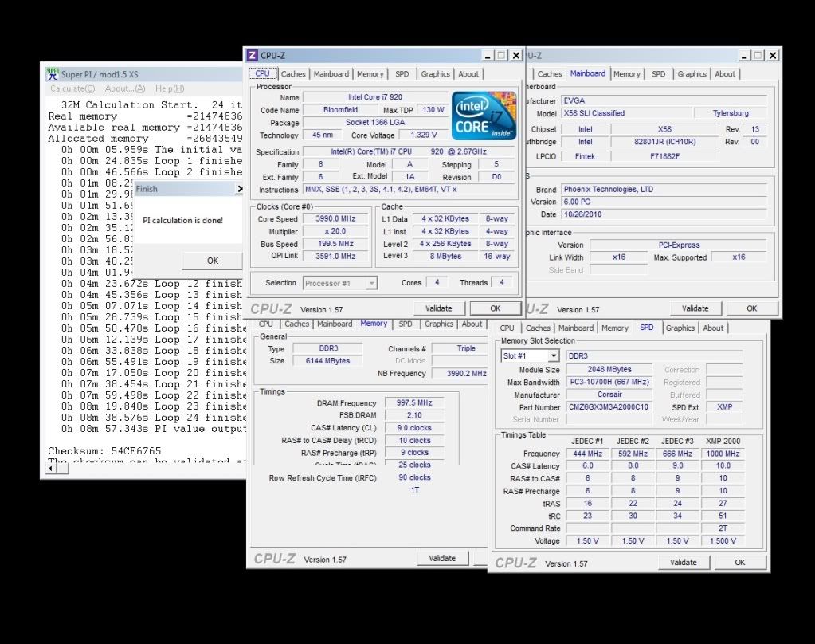Click OK in the SPD CPU-Z window
Viewport: 815px width, 644px height.
(740, 563)
